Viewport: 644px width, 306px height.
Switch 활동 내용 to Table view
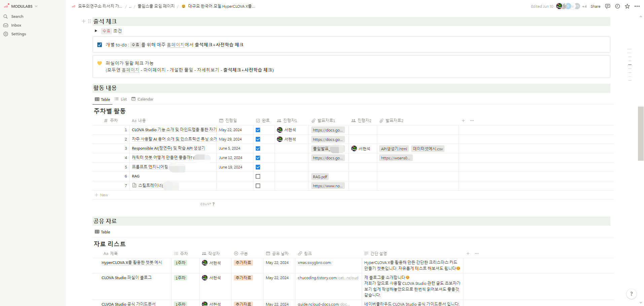[103, 99]
